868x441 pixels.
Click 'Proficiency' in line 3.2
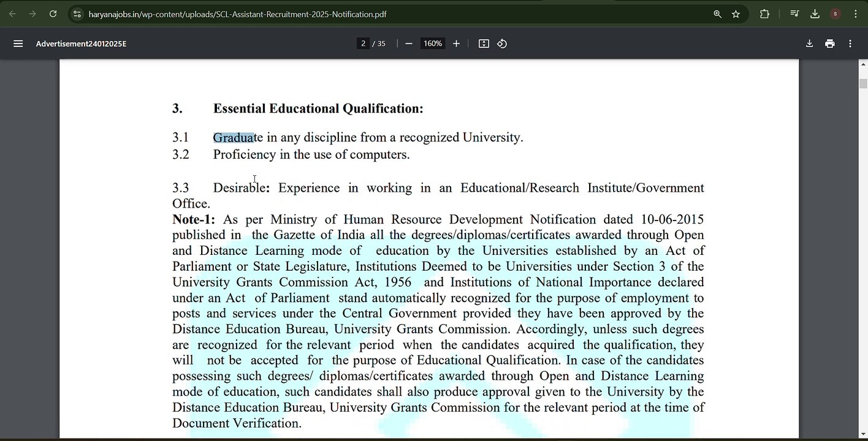pos(245,154)
